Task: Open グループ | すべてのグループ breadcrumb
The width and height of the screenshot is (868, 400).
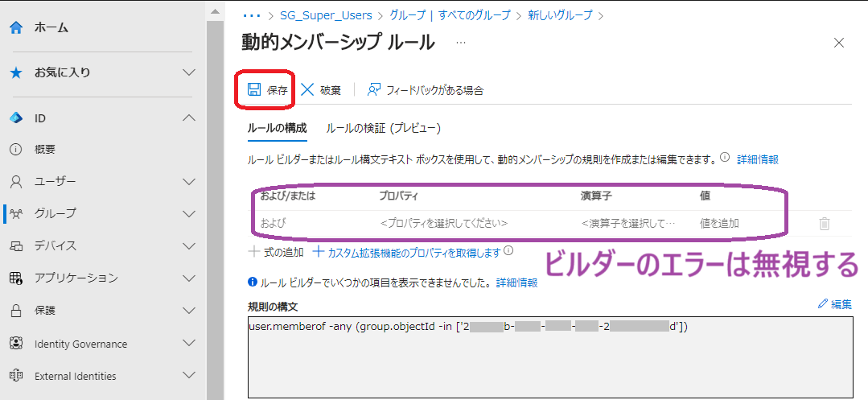Action: (450, 15)
